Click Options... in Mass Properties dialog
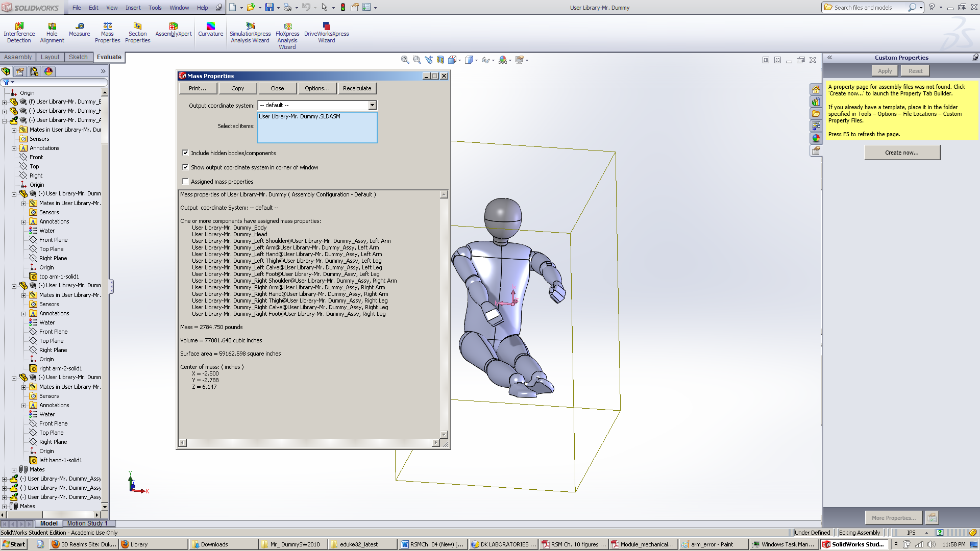This screenshot has width=980, height=551. [317, 88]
